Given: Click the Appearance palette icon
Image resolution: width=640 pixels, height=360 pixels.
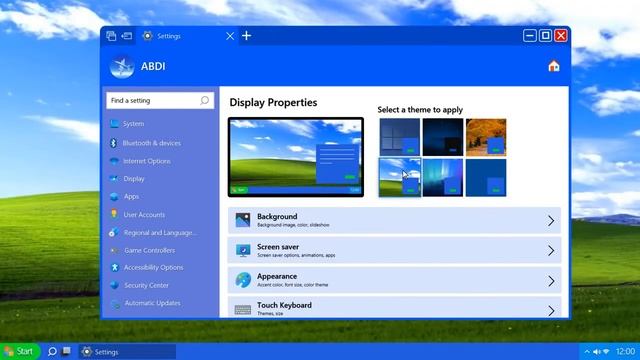Looking at the screenshot, I should [x=243, y=280].
